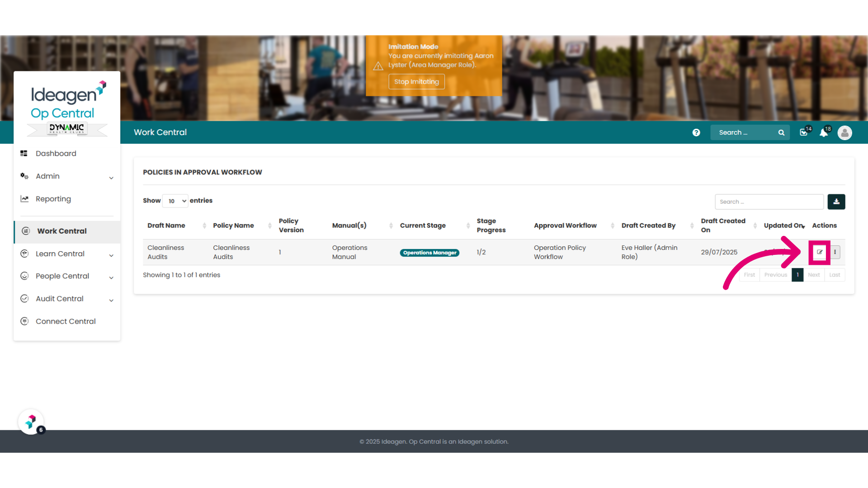
Task: Expand the Audit Central submenu
Action: [111, 300]
